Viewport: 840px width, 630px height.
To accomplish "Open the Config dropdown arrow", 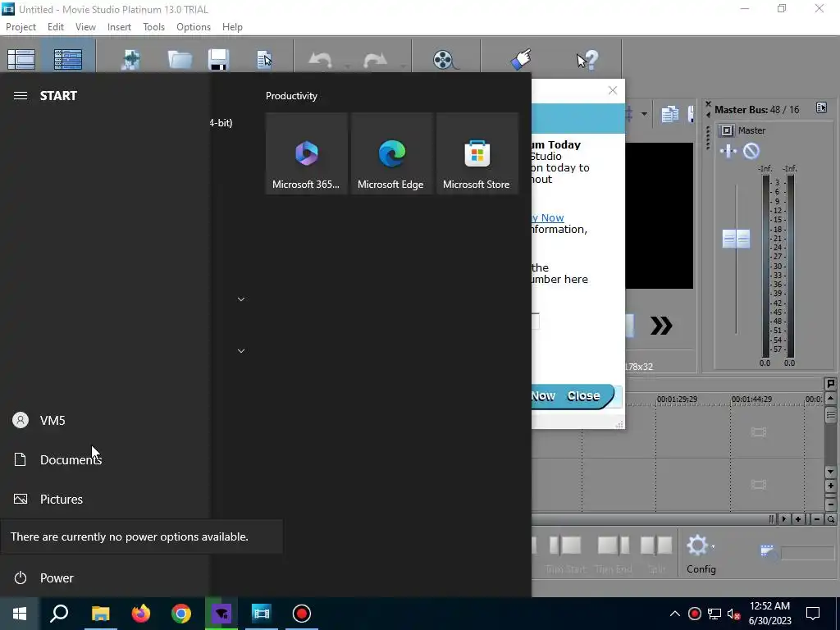I will pyautogui.click(x=713, y=547).
